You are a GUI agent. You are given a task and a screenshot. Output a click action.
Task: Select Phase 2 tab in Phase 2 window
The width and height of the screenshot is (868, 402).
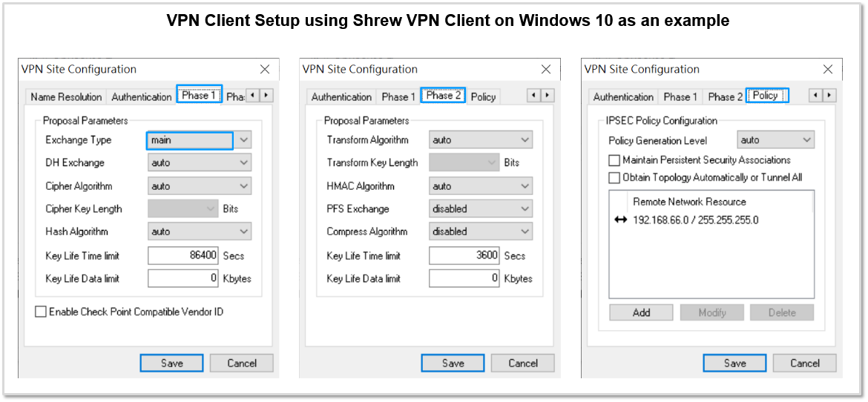tap(443, 95)
